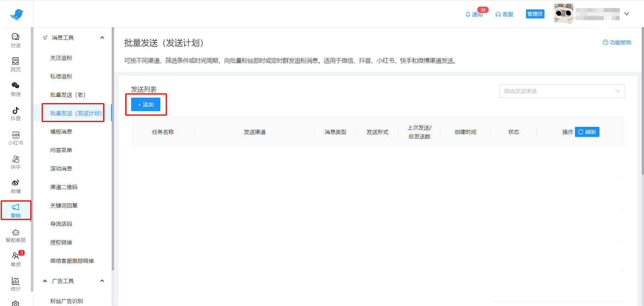Screen dimensions: 644x306
Task: Open the 微博 channel section
Action: 15,186
